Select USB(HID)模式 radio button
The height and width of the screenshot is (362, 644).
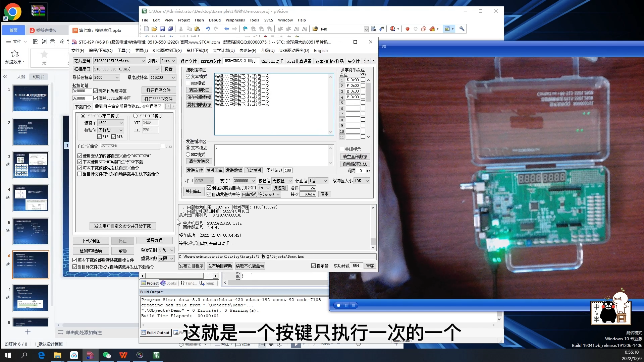pos(135,116)
